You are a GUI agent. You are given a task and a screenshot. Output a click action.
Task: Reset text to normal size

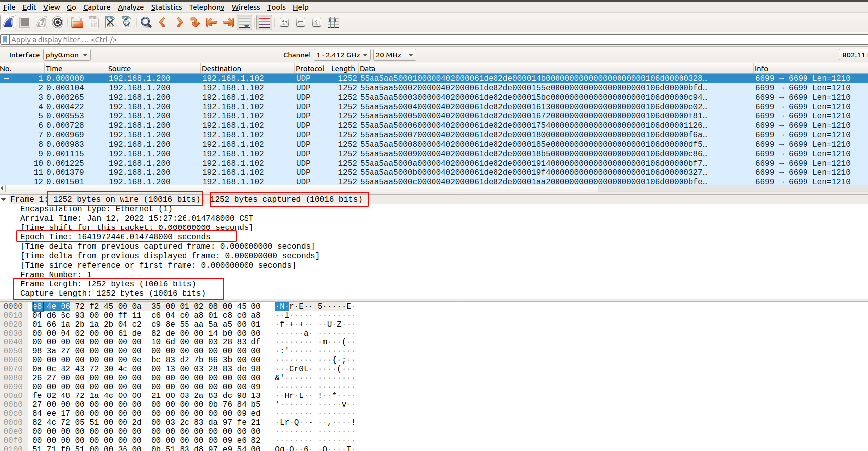(317, 22)
